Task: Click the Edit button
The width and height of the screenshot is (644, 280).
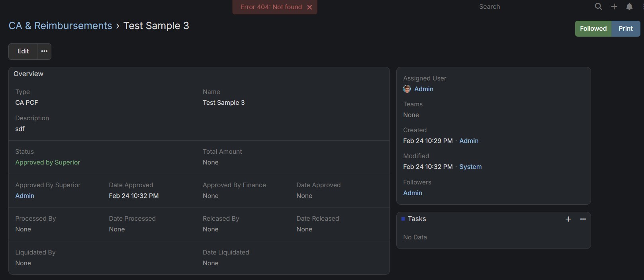Action: coord(23,51)
